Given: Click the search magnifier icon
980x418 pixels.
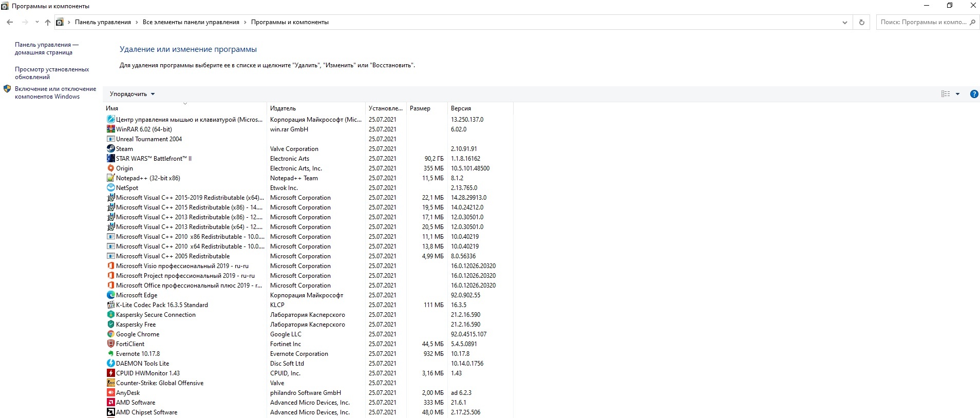Looking at the screenshot, I should coord(972,22).
